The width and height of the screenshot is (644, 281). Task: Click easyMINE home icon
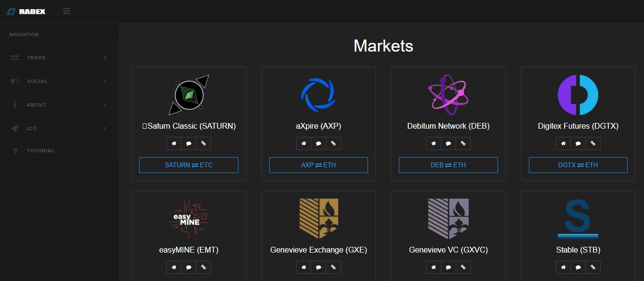(x=174, y=267)
